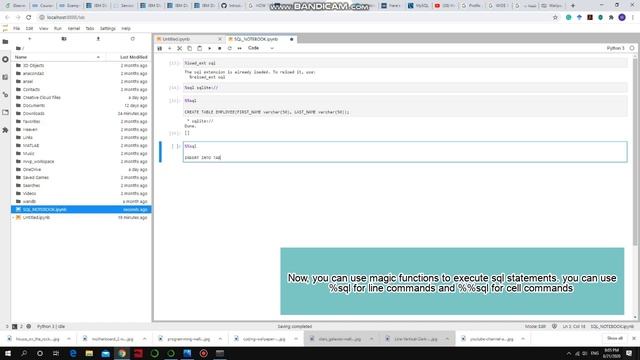Screen dimensions: 640x360
Task: Click the notebook vertical scrollbar
Action: coord(635,151)
